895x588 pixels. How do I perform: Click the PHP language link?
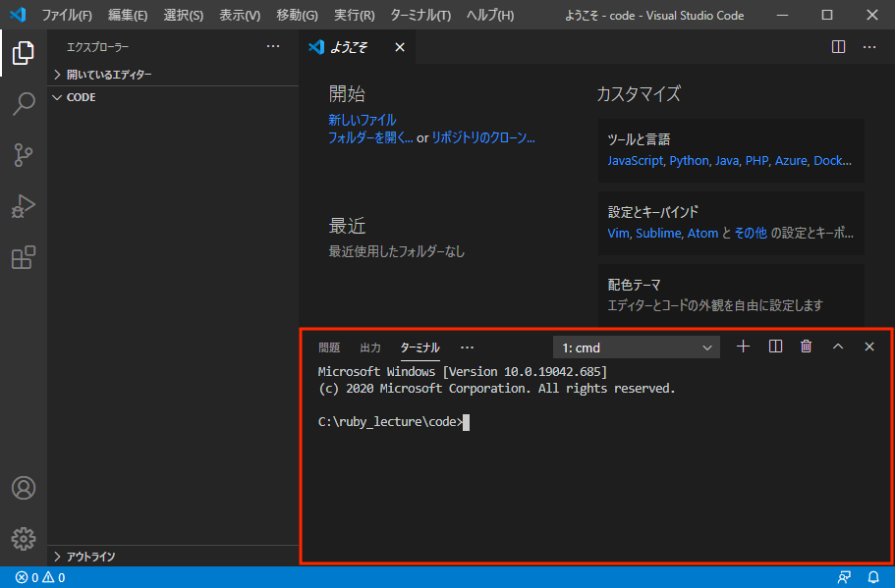pyautogui.click(x=756, y=160)
